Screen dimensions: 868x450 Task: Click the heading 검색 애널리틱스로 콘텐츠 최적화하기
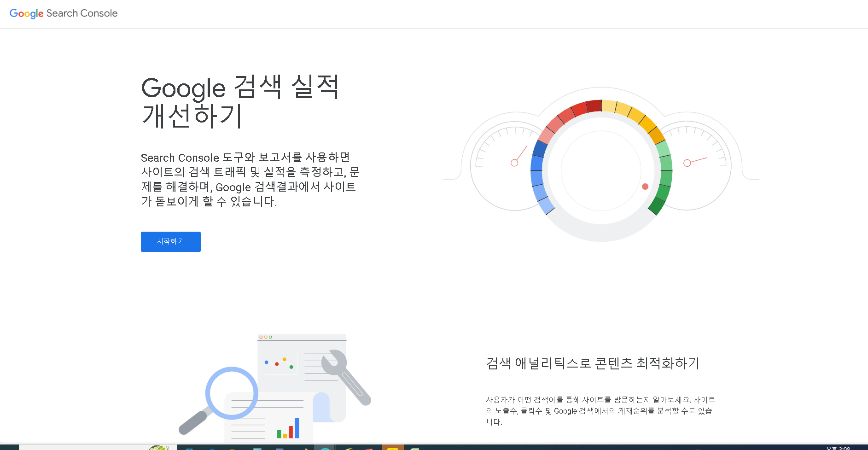[x=593, y=363]
